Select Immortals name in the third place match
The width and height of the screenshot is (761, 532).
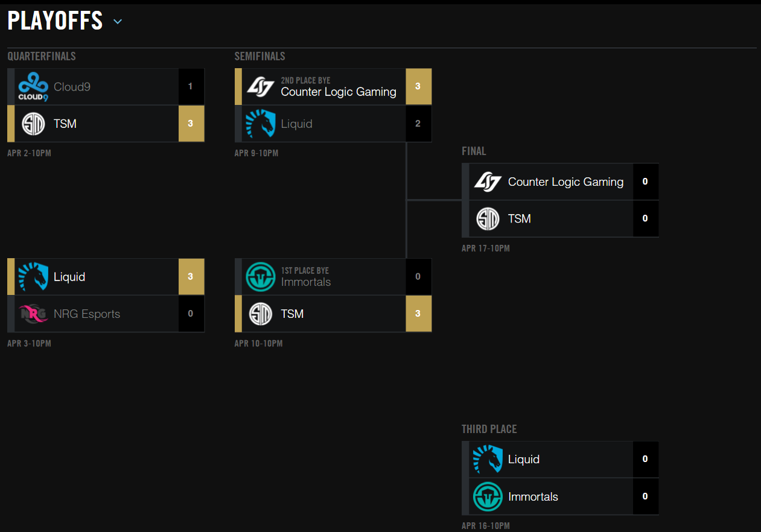tap(533, 496)
